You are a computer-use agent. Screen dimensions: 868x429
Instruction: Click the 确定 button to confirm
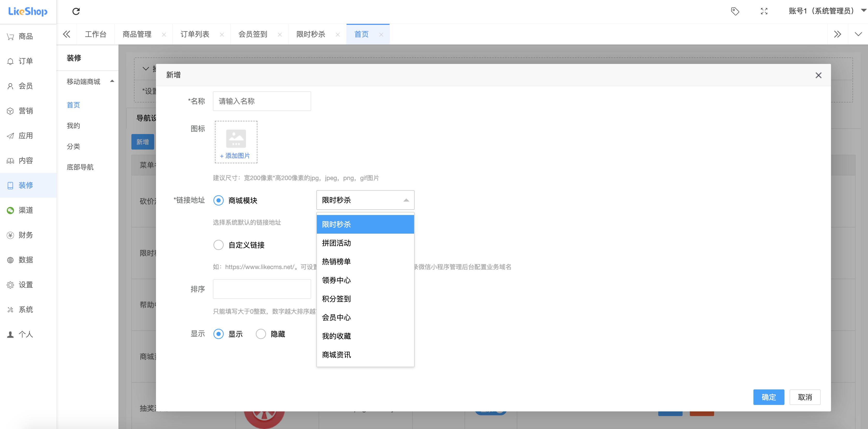769,397
